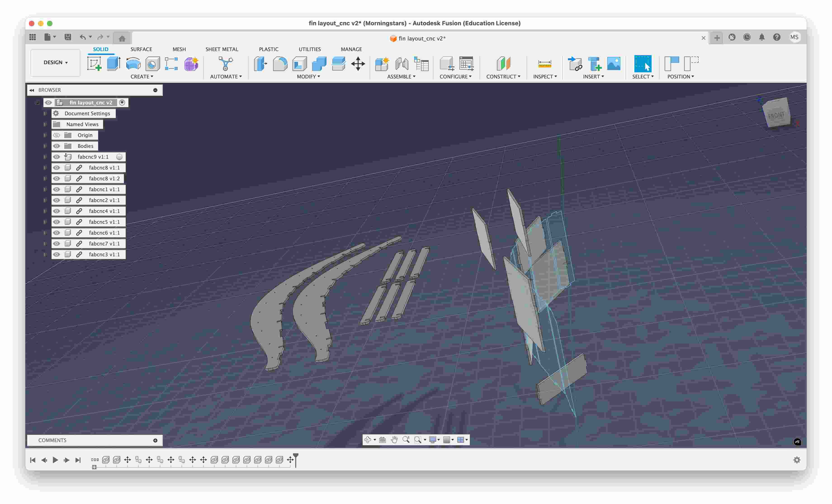Jump to timeline end
This screenshot has width=832, height=504.
[78, 460]
